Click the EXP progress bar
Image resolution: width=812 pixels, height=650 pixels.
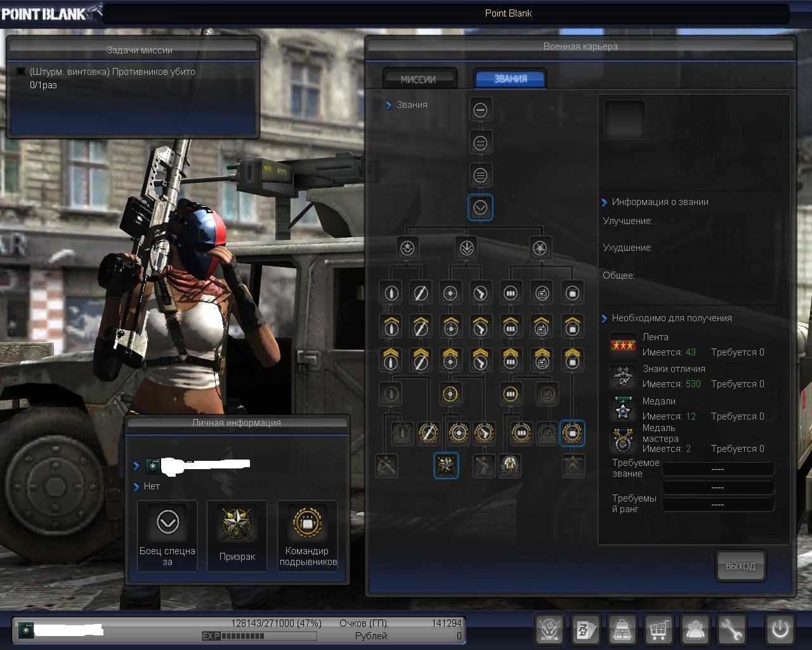tap(259, 636)
